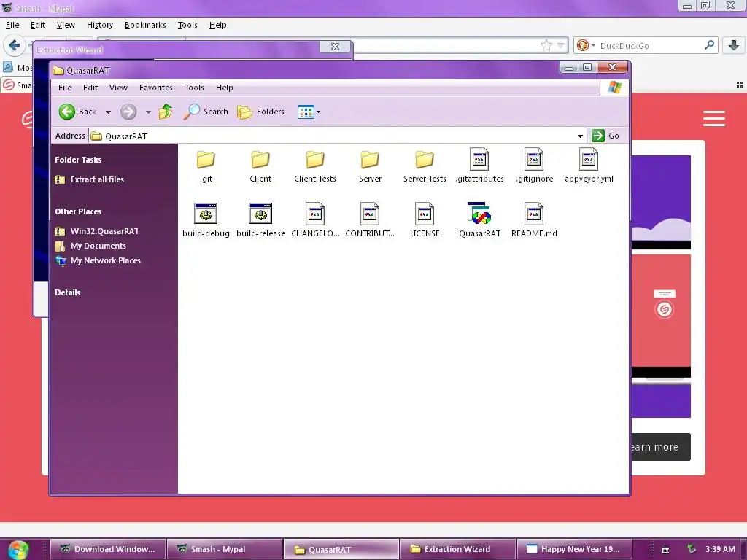Expand the Address bar dropdown
The image size is (747, 560).
(580, 136)
